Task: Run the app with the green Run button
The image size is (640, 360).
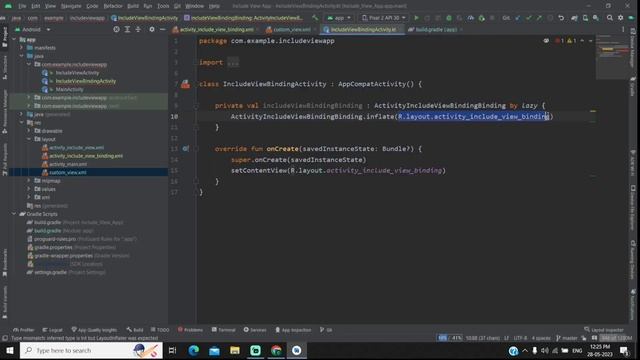Action: (416, 18)
